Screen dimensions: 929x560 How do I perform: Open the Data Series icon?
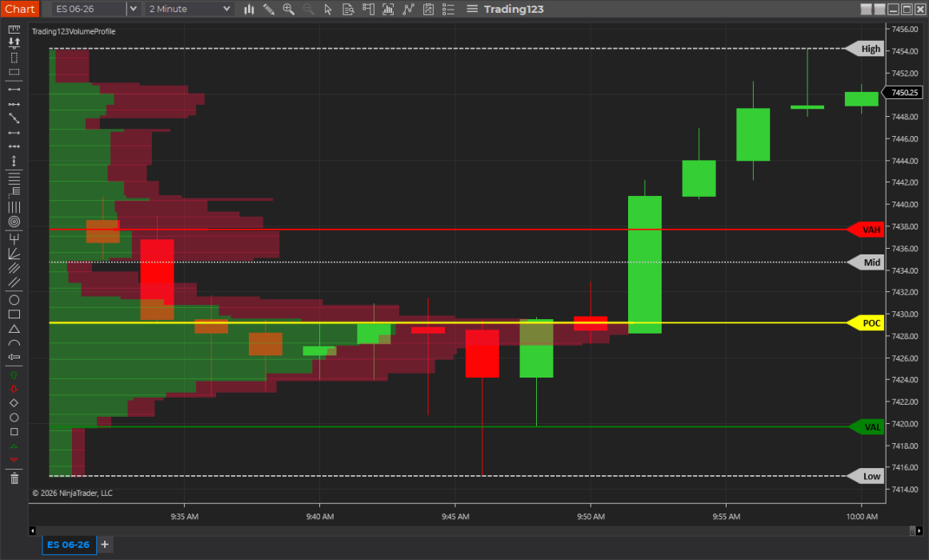coord(388,9)
